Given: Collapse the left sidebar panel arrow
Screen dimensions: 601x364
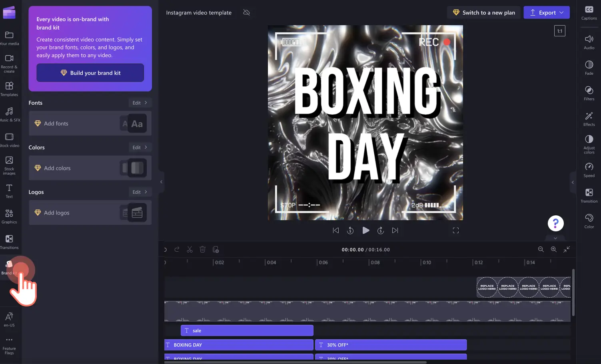Looking at the screenshot, I should point(161,182).
